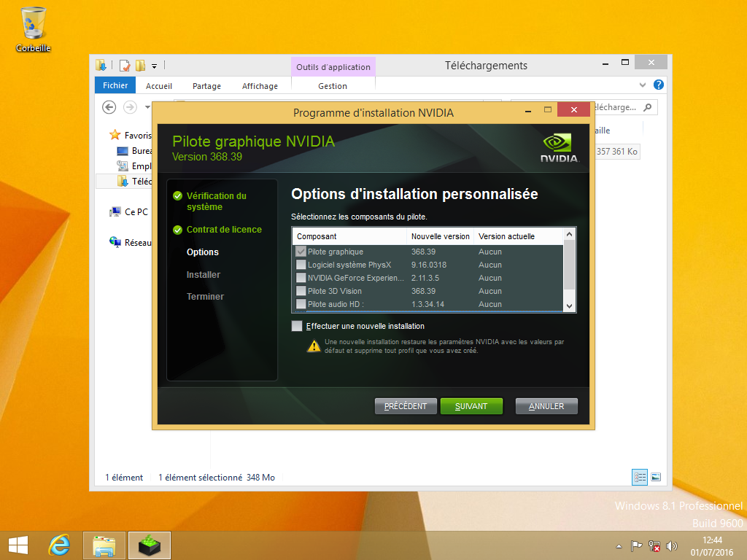The width and height of the screenshot is (747, 560).
Task: Click the SUIVANT button
Action: [x=471, y=406]
